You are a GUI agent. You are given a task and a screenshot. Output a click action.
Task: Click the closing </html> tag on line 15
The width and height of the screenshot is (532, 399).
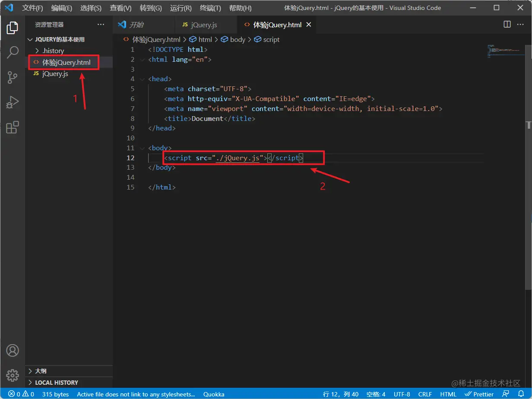click(162, 187)
